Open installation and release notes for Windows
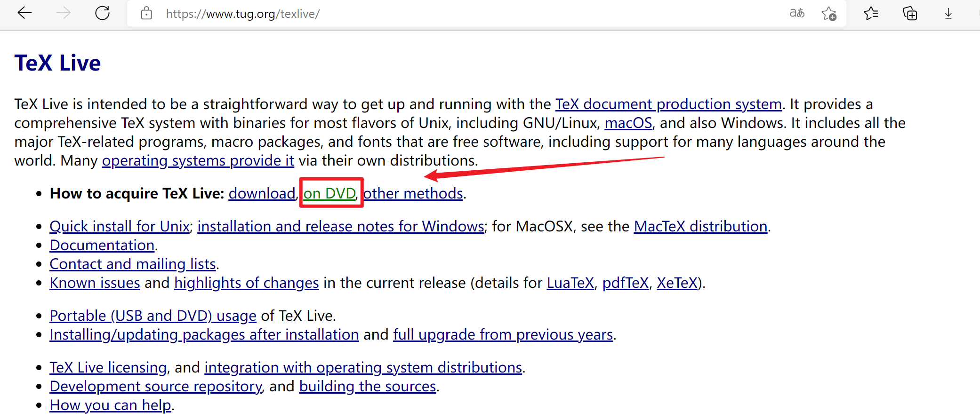 tap(341, 226)
